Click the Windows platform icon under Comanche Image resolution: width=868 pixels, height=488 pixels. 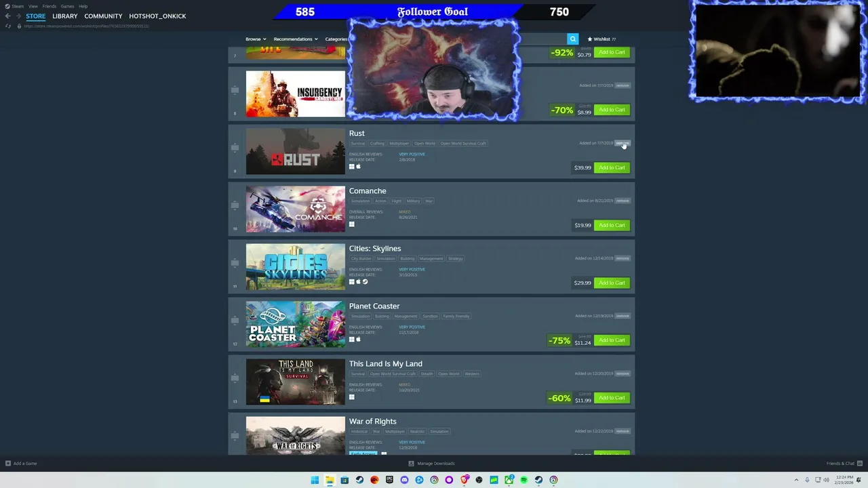352,224
